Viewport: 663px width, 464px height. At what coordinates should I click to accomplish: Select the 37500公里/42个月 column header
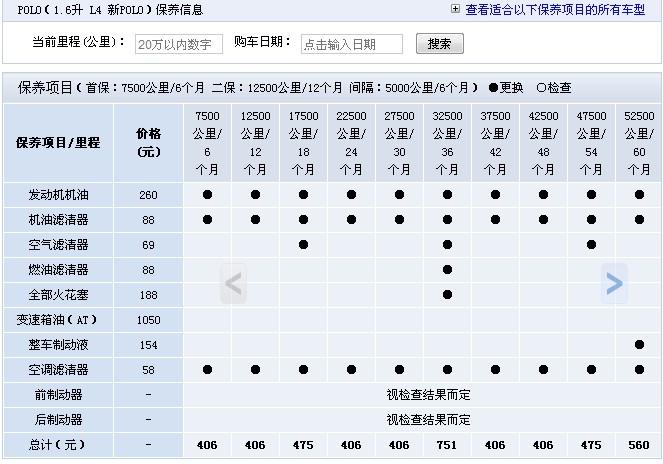tap(495, 143)
